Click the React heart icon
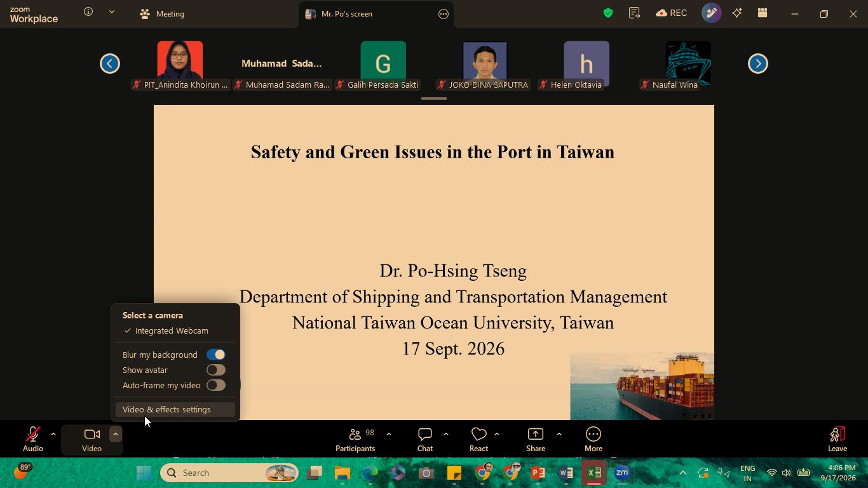This screenshot has height=488, width=868. [478, 435]
